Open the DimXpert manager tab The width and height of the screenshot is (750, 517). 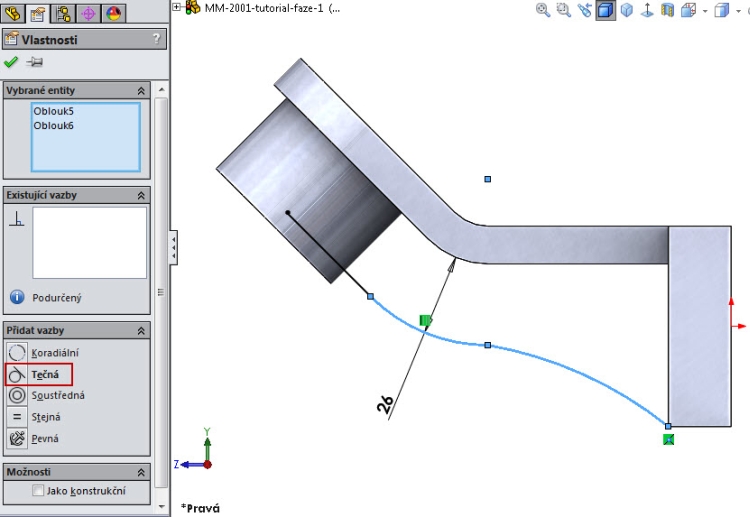88,13
